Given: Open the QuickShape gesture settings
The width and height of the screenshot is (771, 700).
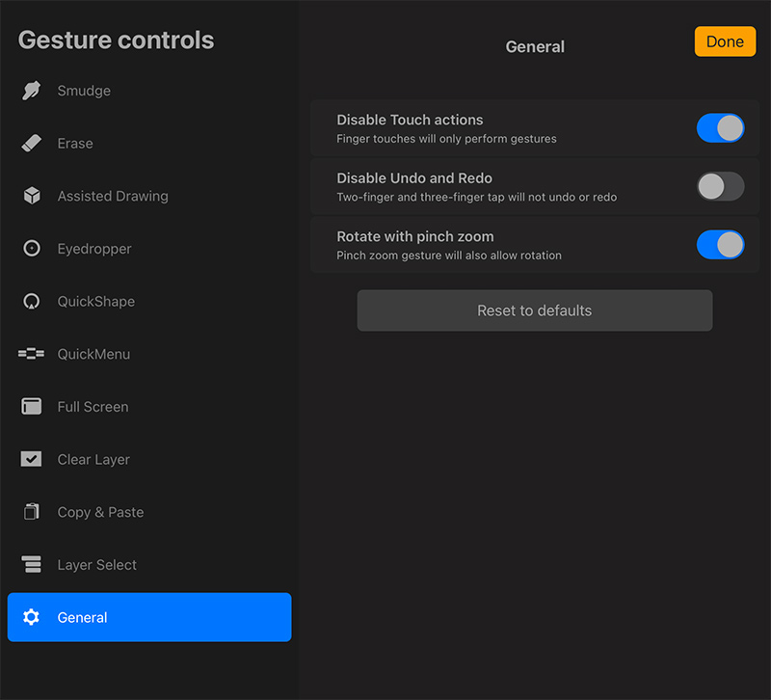Looking at the screenshot, I should (149, 301).
